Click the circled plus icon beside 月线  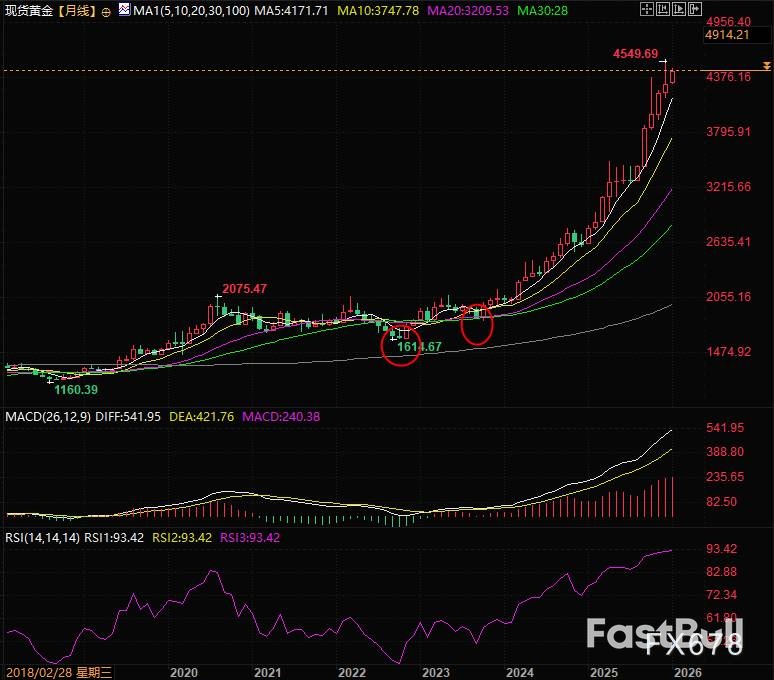(106, 10)
